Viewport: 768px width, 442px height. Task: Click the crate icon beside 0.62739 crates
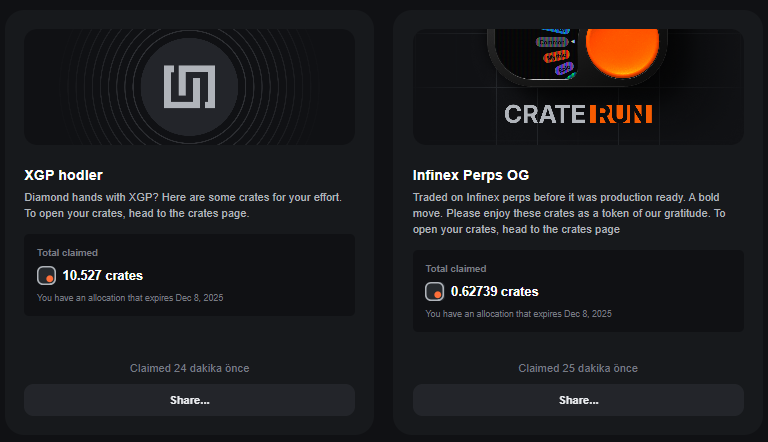coord(434,292)
